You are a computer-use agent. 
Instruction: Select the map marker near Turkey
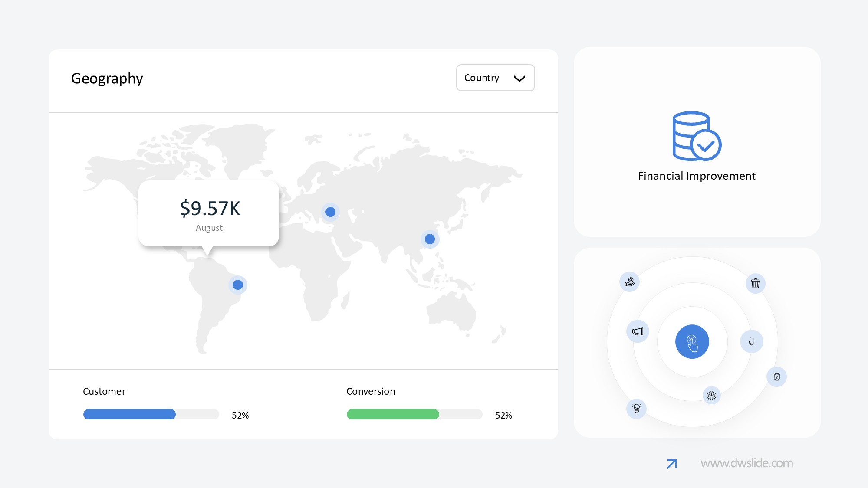coord(330,212)
